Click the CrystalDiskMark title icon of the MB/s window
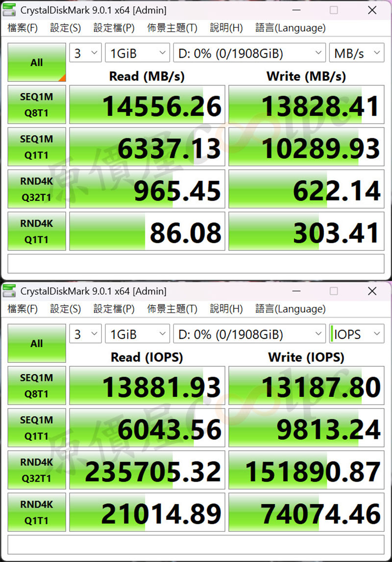Screen dimensions: 392x562 coord(9,10)
